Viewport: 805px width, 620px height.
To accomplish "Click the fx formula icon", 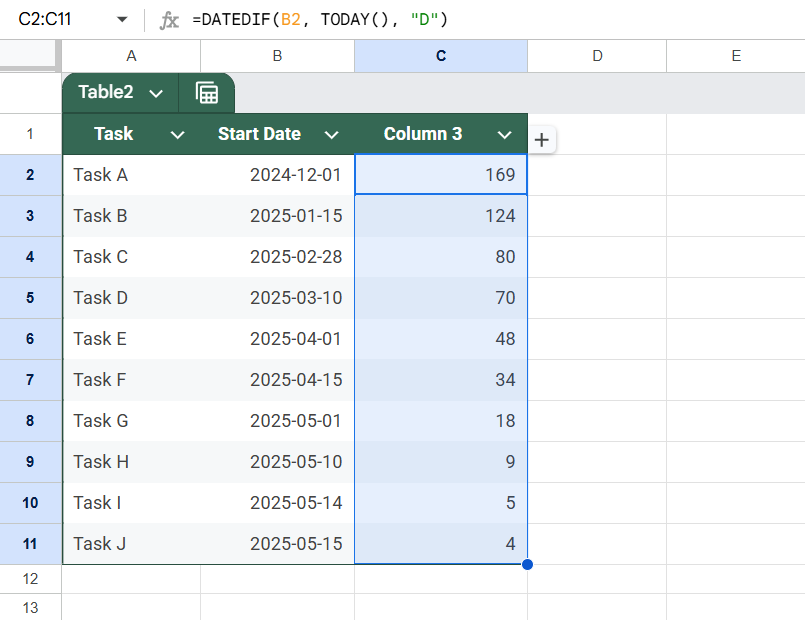I will (169, 20).
